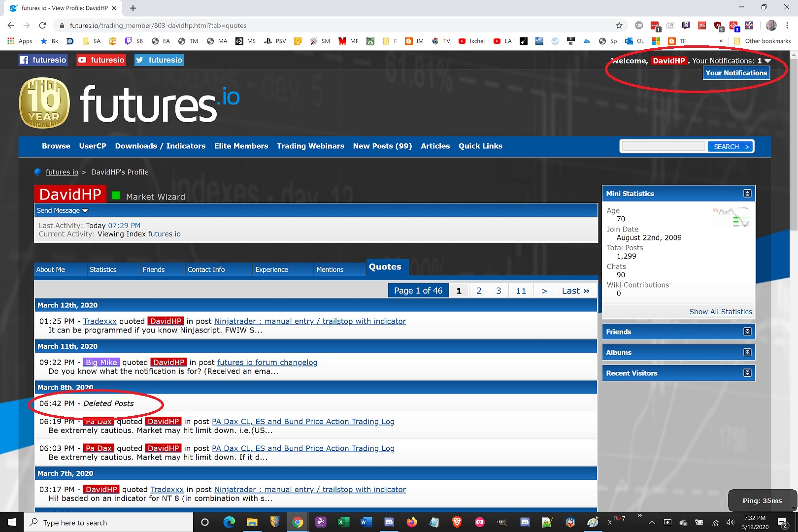Click the AdBlock Plus extension icon
The width and height of the screenshot is (798, 532).
(639, 25)
